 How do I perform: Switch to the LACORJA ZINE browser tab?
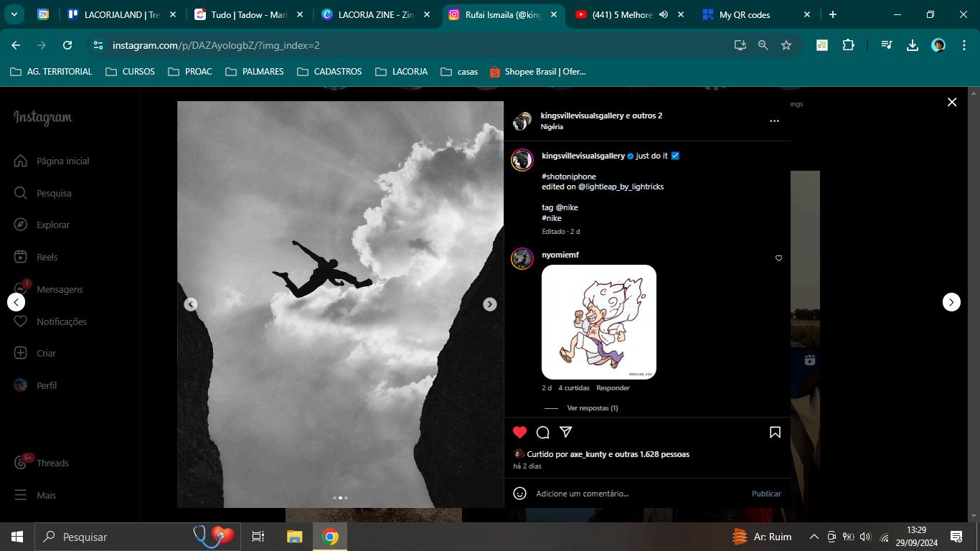coord(376,14)
